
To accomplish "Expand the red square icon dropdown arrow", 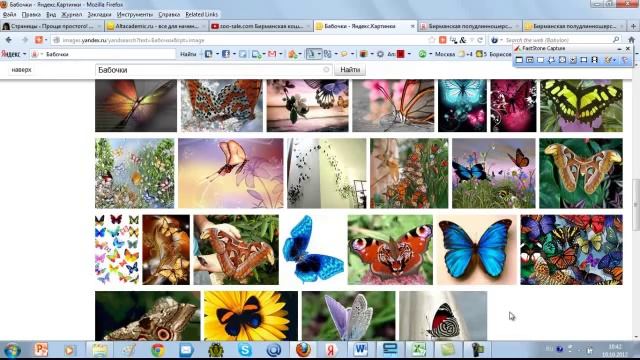I will pyautogui.click(x=409, y=54).
